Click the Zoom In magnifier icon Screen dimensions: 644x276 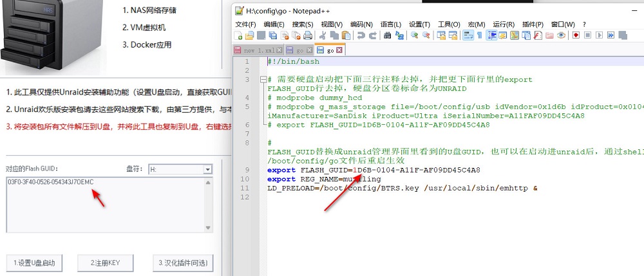click(x=414, y=35)
